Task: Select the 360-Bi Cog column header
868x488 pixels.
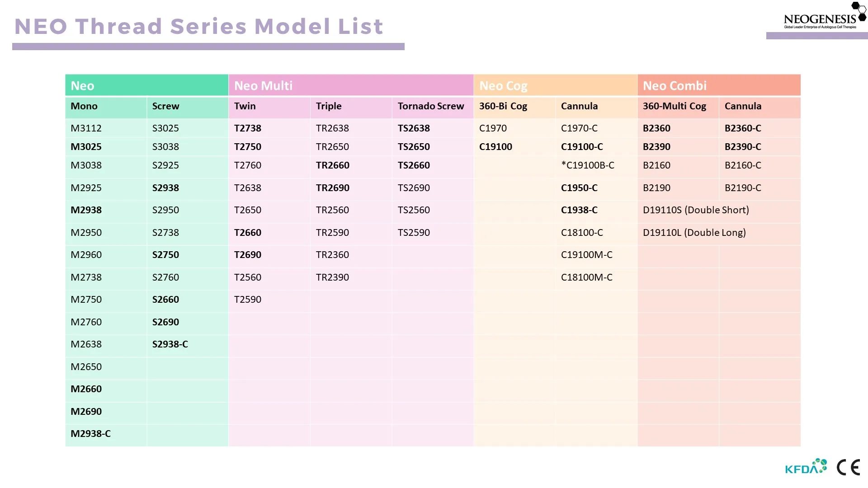Action: (x=503, y=106)
